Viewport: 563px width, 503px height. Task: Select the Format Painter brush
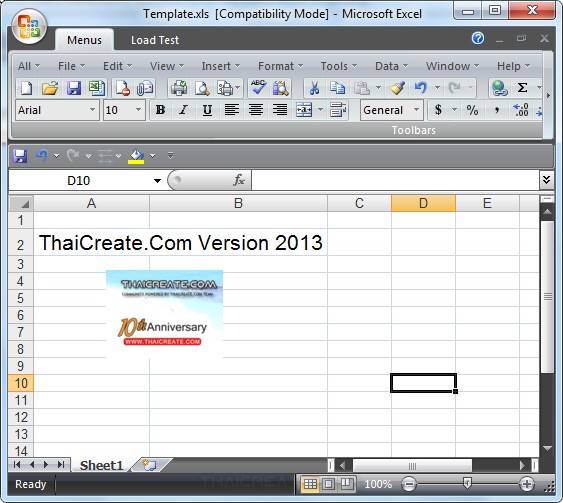coord(397,88)
